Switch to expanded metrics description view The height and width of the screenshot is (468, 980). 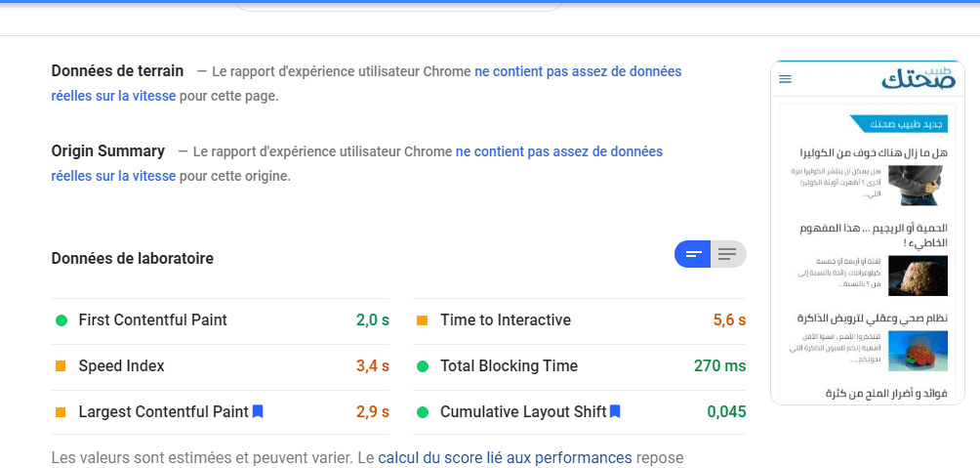(728, 255)
